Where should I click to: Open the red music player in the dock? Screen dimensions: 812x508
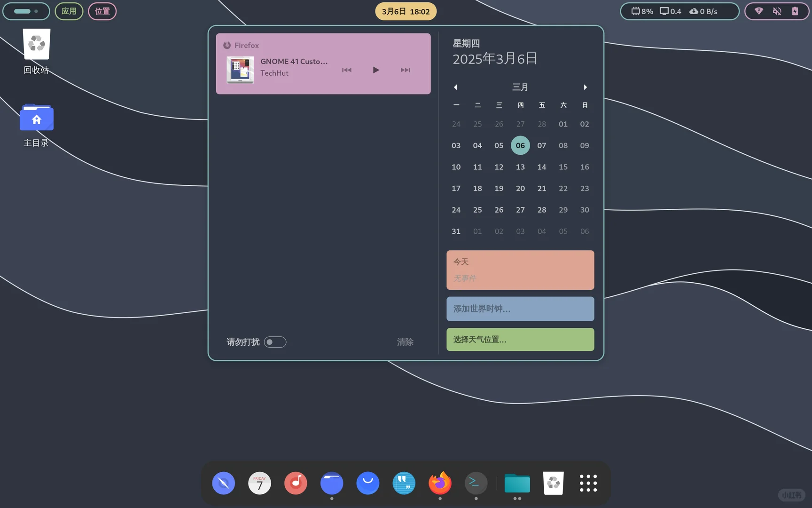click(x=296, y=483)
